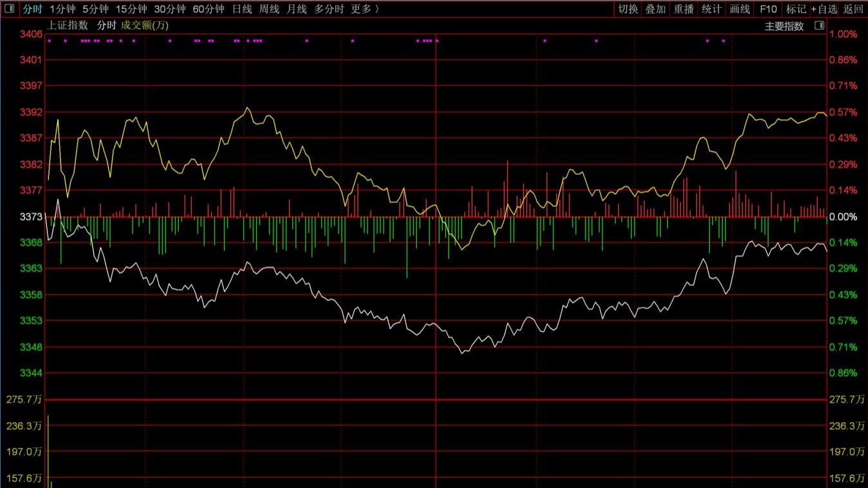
Task: Open the 周线 weekly chart tab
Action: pos(269,9)
